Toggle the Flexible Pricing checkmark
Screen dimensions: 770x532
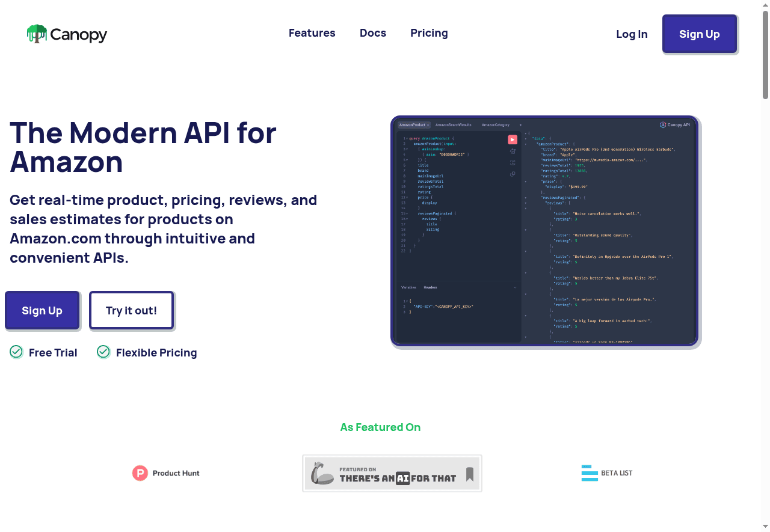coord(103,352)
